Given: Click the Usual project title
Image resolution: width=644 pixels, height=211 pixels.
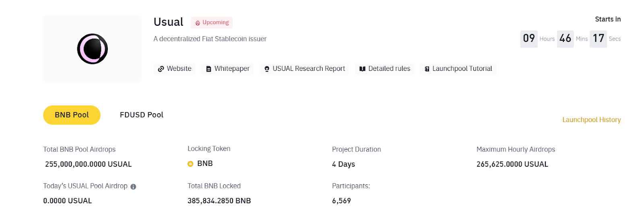Looking at the screenshot, I should (168, 22).
